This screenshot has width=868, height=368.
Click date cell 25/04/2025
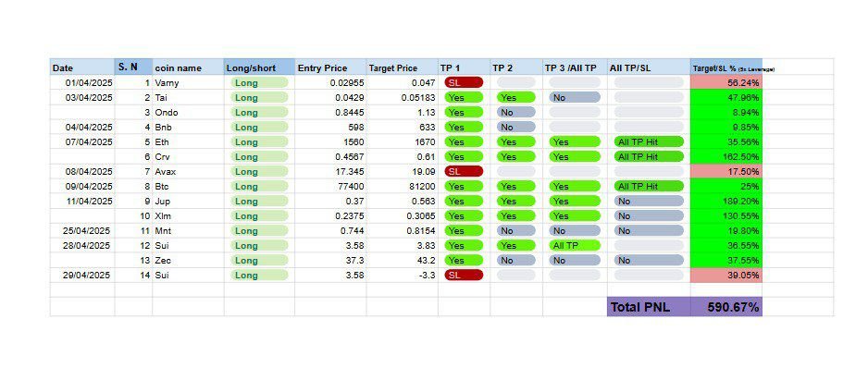point(82,230)
